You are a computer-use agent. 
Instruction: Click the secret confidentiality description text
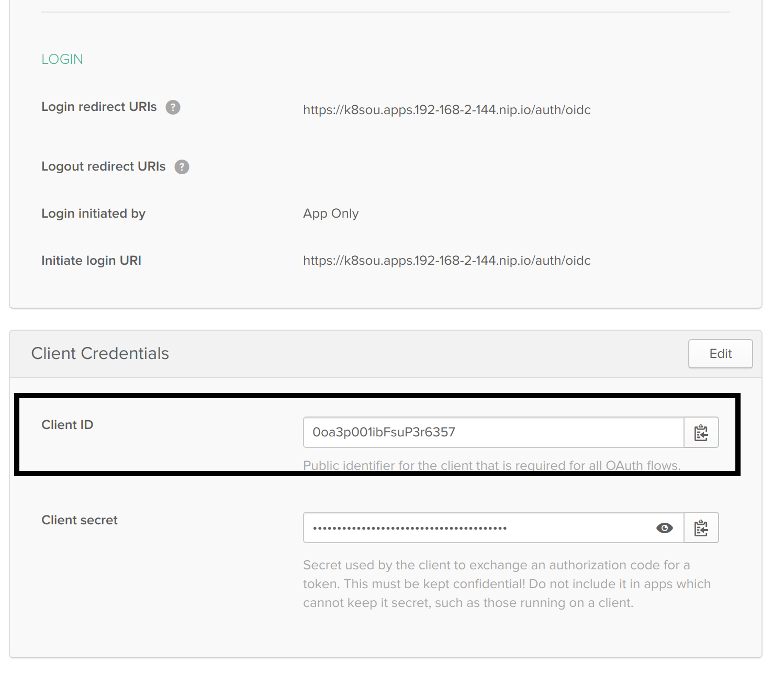pyautogui.click(x=507, y=584)
